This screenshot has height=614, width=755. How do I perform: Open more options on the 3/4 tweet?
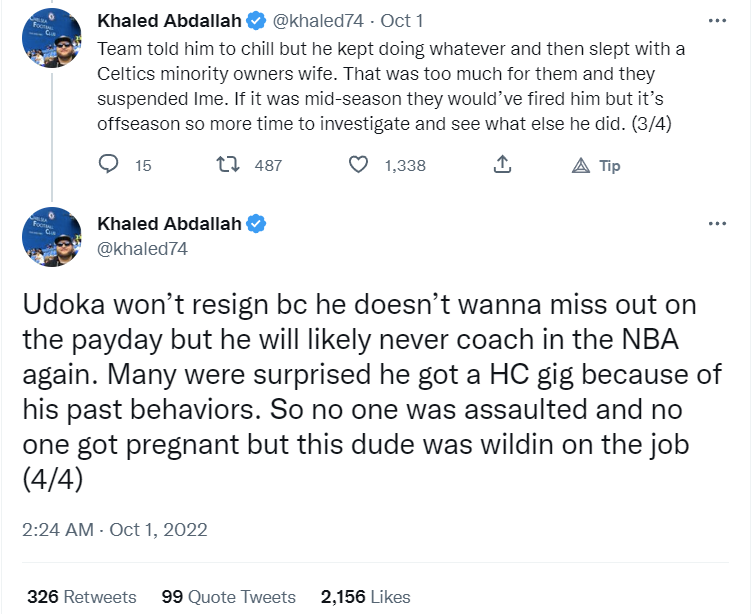[x=716, y=20]
